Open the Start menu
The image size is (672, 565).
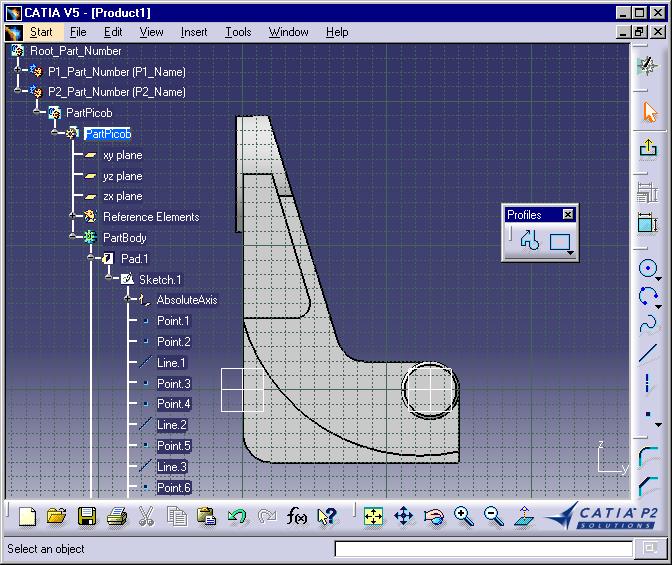pyautogui.click(x=41, y=32)
